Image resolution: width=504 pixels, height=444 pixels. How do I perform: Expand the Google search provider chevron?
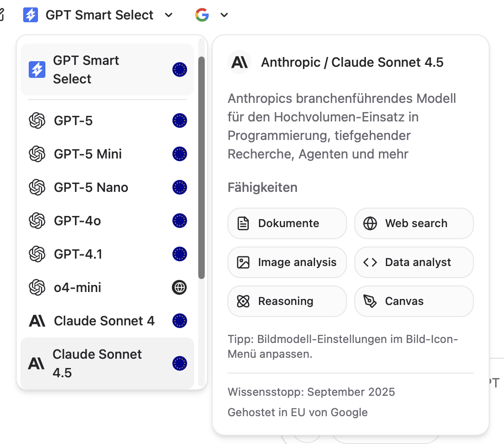tap(224, 15)
